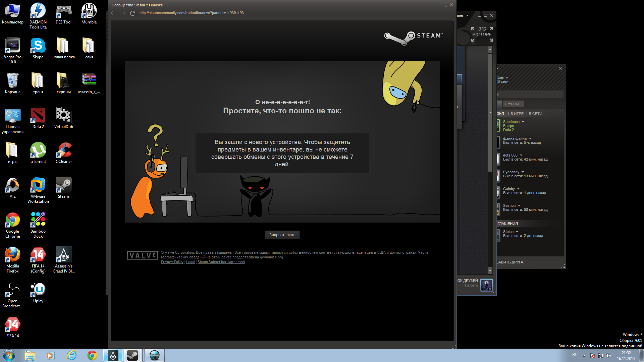
Task: Select DAEMON Tools Lite desktop icon
Action: pyautogui.click(x=38, y=16)
